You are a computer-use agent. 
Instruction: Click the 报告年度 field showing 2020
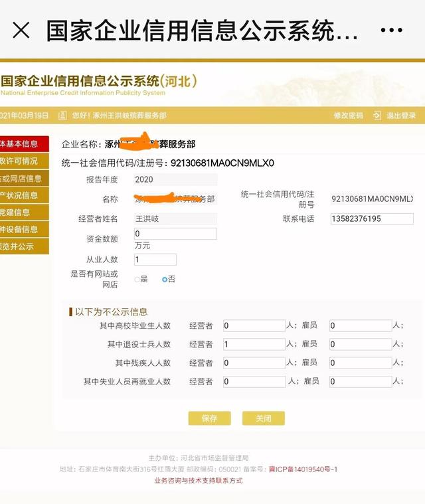coord(175,179)
